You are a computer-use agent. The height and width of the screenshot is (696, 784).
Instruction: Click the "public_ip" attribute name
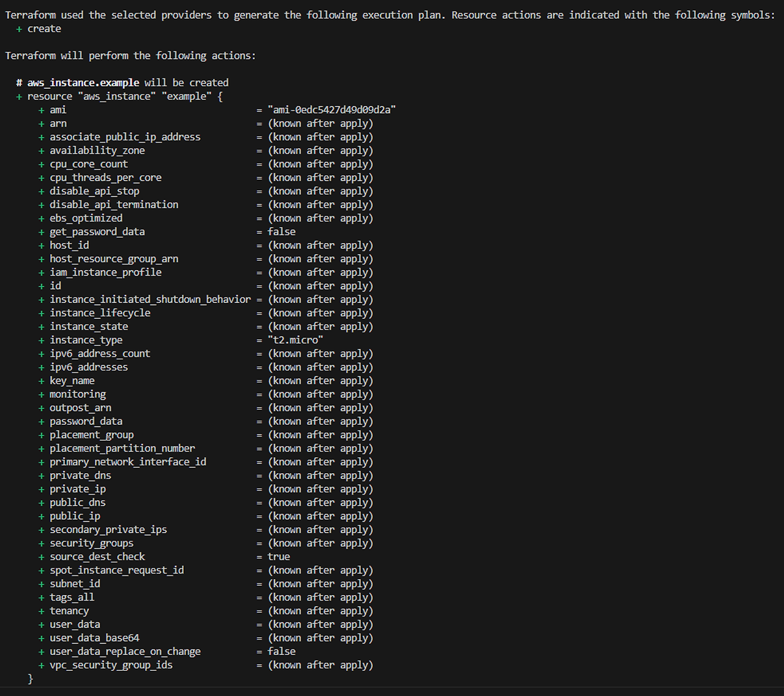[75, 515]
